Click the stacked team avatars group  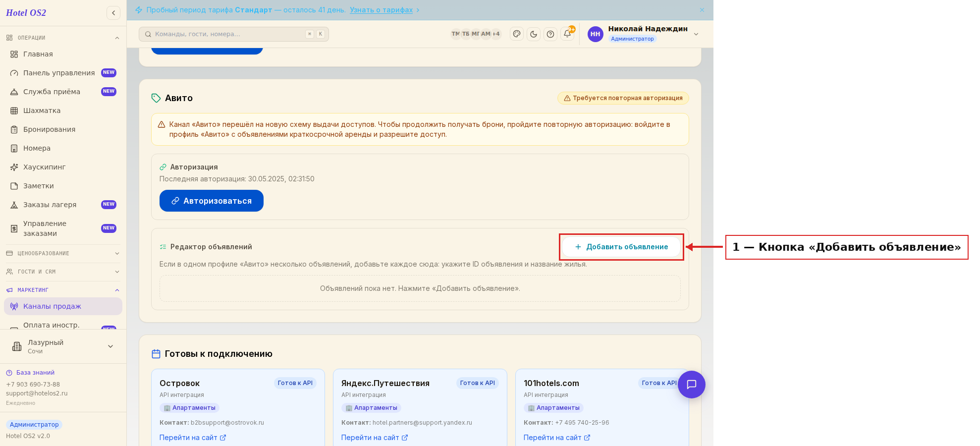[476, 34]
